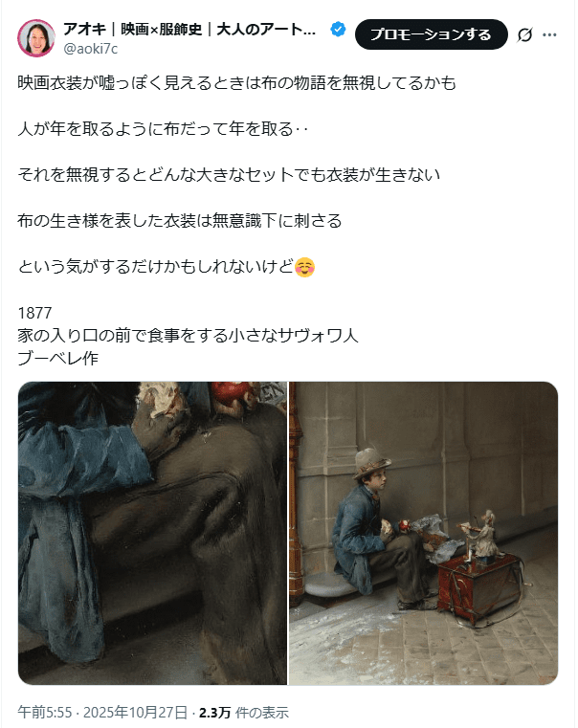Click the line 布の生き様を表した衣装は無意識下に刺さる

point(180,221)
